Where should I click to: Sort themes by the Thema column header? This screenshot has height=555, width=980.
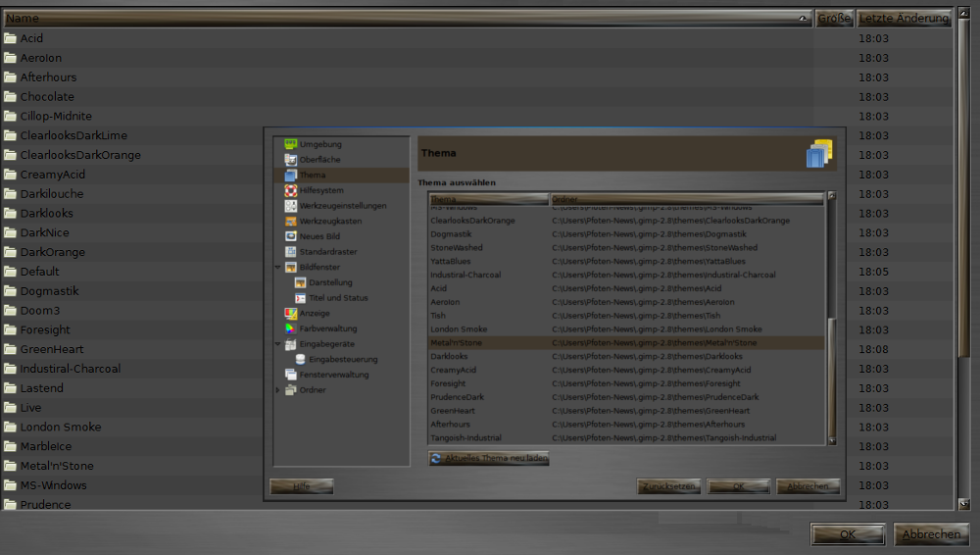[488, 199]
